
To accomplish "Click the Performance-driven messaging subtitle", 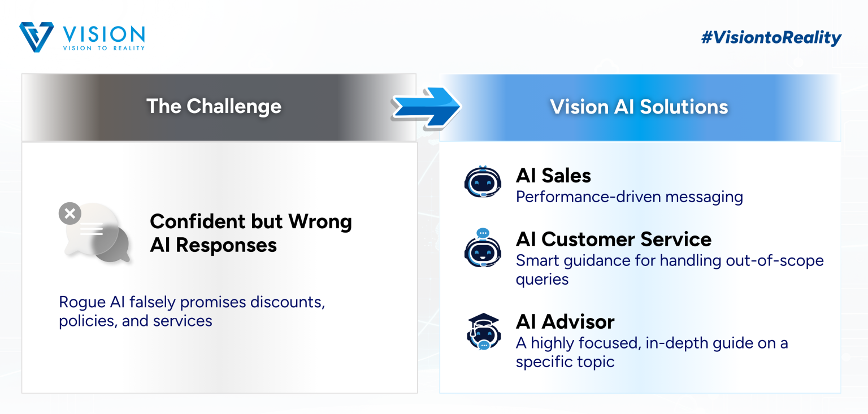I will [x=629, y=197].
